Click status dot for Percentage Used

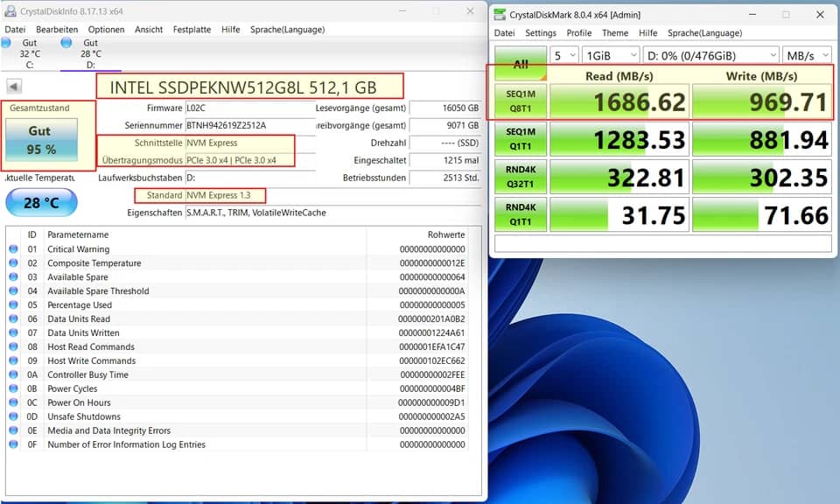(13, 304)
